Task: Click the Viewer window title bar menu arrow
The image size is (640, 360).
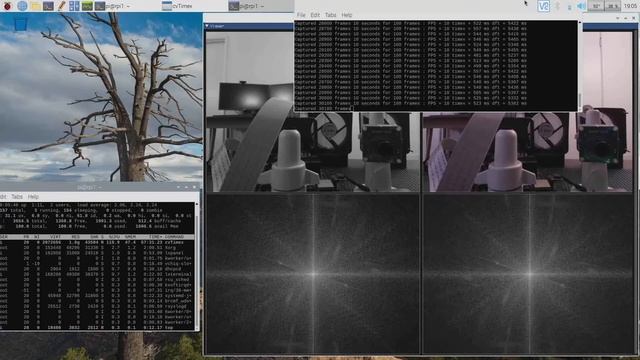Action: point(207,26)
